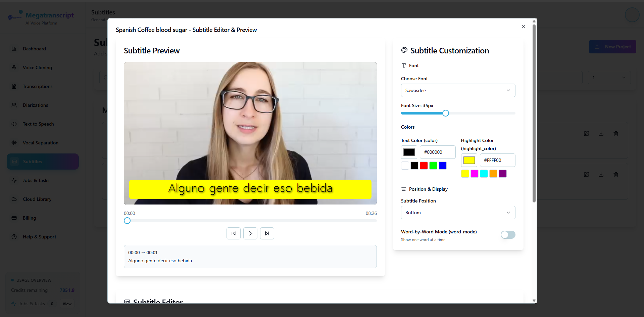Enable Word-by-Word Mode

[x=507, y=235]
